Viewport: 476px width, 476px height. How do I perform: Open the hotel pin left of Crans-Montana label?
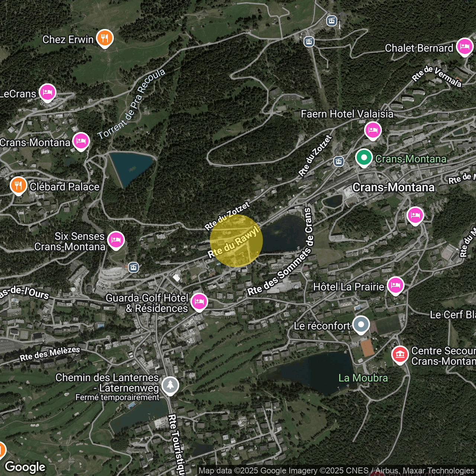click(x=81, y=141)
